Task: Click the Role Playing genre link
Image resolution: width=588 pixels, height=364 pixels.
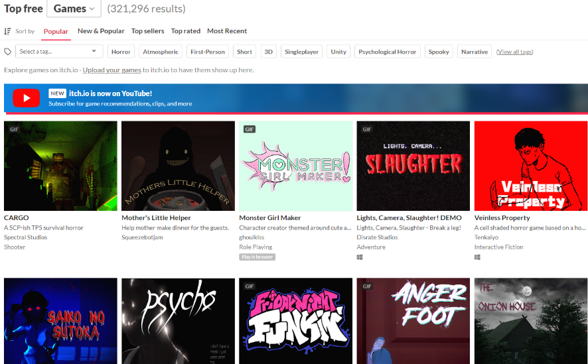Action: (x=256, y=247)
